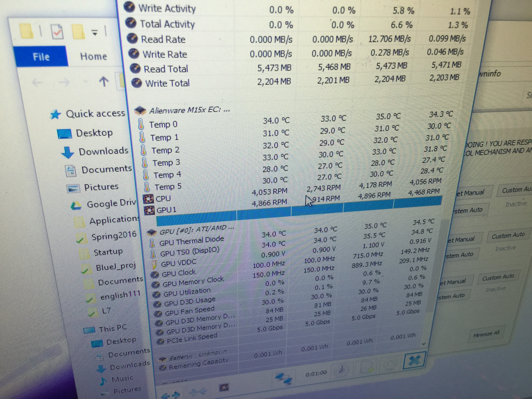Open Startup folder in sidebar

pyautogui.click(x=108, y=252)
